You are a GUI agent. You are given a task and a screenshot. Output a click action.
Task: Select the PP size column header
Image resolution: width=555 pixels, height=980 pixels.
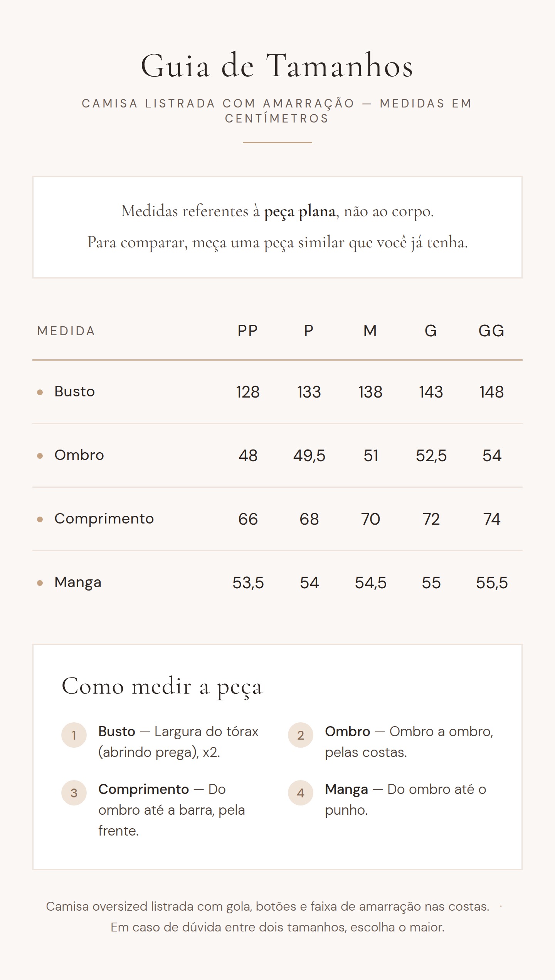tap(247, 331)
